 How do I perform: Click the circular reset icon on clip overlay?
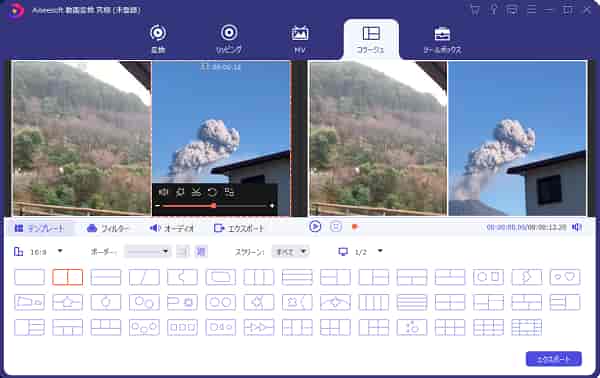coord(212,192)
